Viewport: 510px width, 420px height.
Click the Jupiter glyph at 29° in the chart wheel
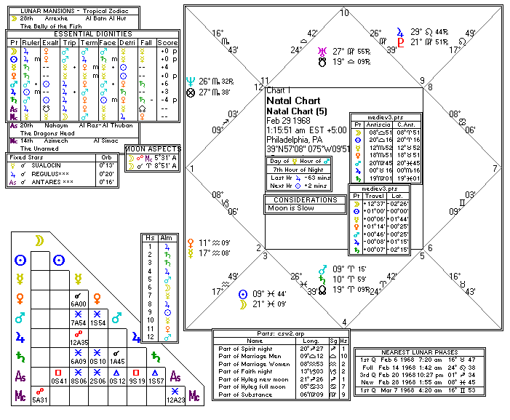(399, 32)
